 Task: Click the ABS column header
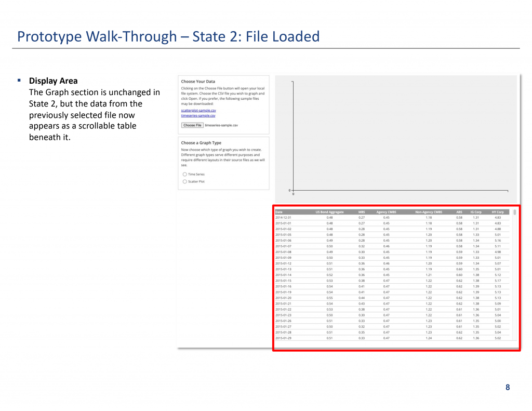pyautogui.click(x=459, y=212)
